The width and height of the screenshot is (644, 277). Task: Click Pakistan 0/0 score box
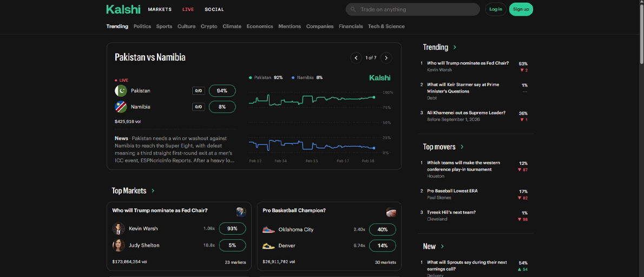[199, 91]
